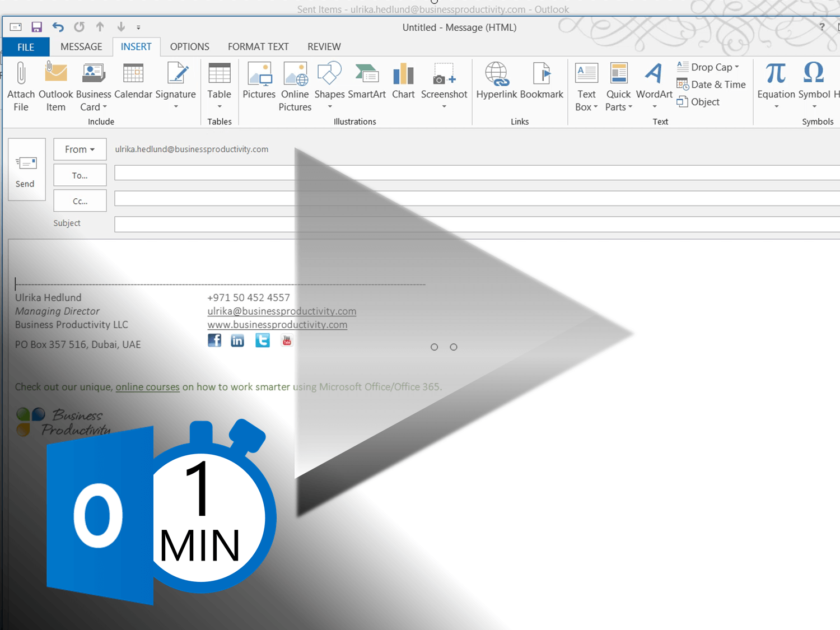Open the Text Box menu

586,87
